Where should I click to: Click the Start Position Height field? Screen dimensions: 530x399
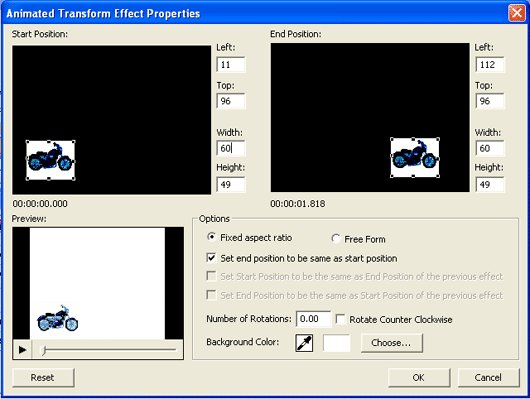[231, 184]
